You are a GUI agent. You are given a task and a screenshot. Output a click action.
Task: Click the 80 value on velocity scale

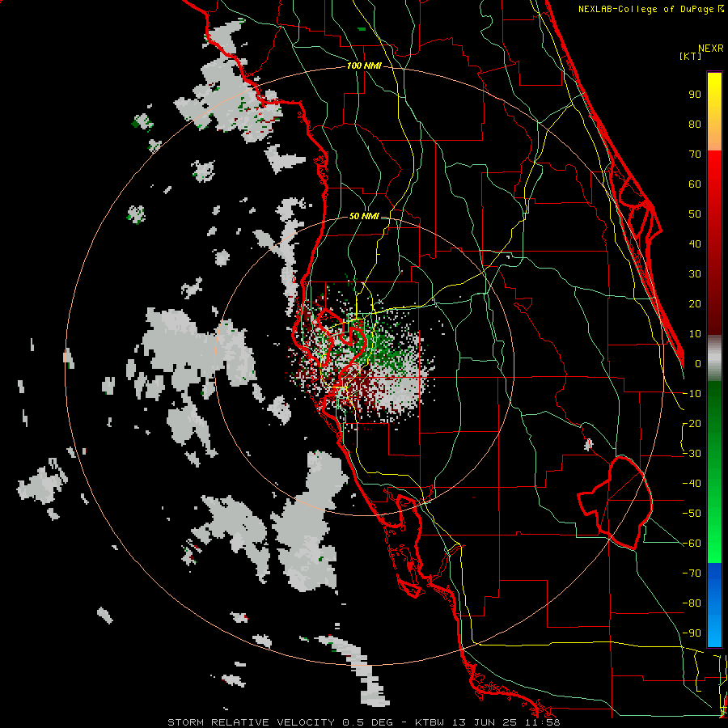click(x=695, y=125)
